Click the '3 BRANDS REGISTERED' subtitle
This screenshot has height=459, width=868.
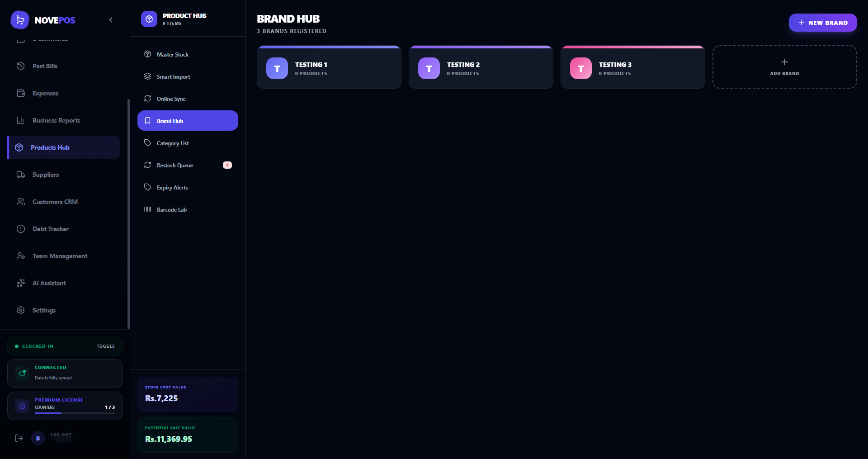click(292, 31)
